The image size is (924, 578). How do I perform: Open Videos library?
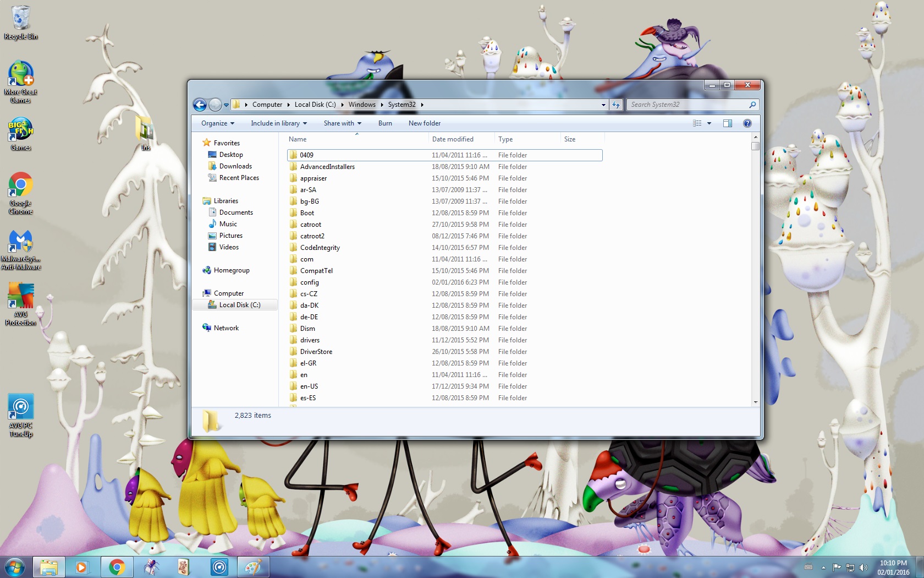229,247
